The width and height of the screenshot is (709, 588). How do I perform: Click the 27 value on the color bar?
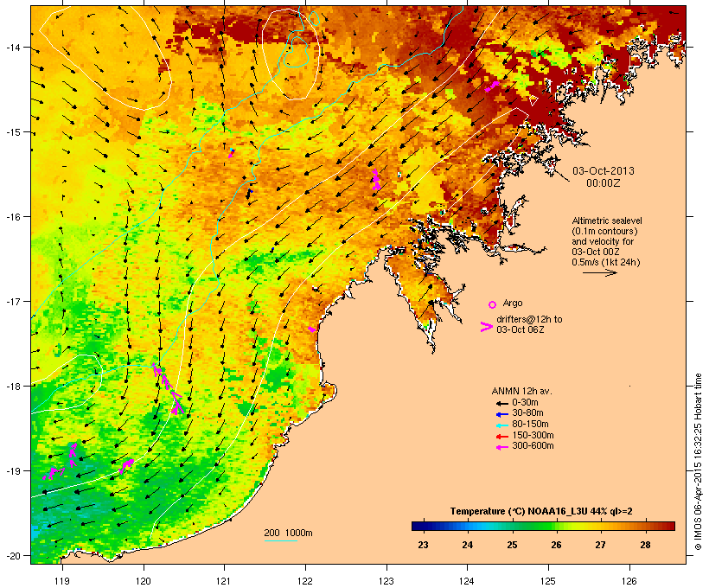pos(600,545)
